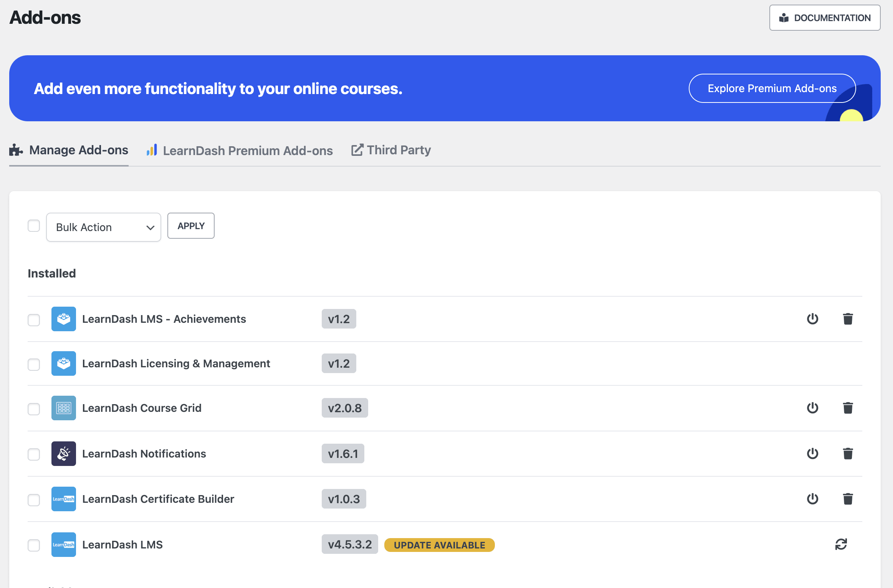Tick the LearnDash Course Grid checkbox
893x588 pixels.
(34, 409)
